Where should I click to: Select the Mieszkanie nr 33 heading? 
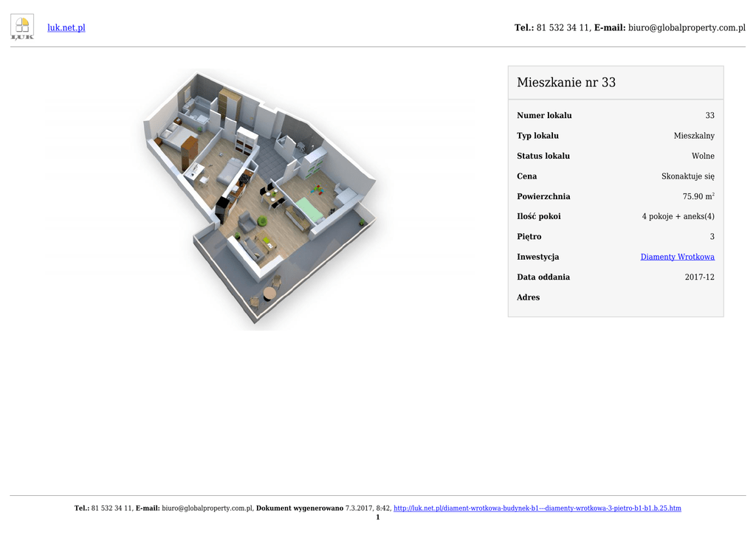point(566,83)
